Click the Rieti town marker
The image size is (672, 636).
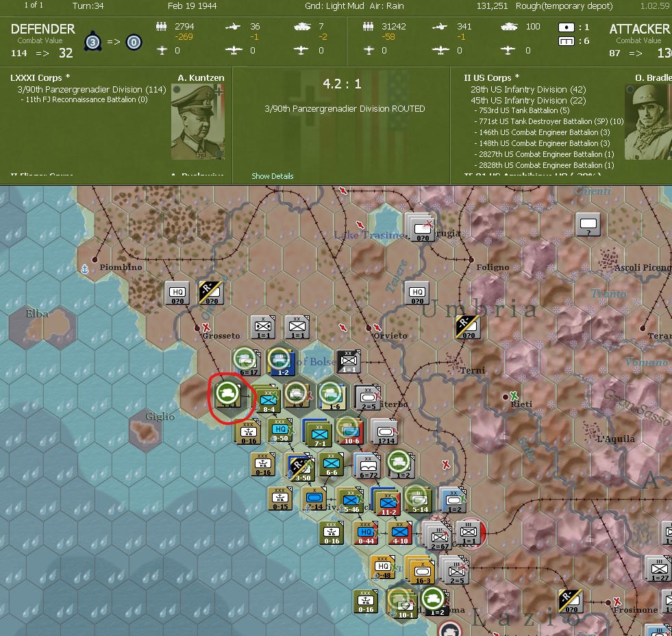(x=506, y=397)
